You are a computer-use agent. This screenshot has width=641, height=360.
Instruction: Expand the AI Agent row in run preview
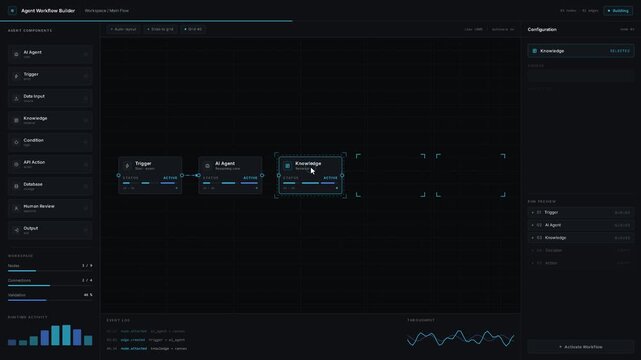[580, 225]
